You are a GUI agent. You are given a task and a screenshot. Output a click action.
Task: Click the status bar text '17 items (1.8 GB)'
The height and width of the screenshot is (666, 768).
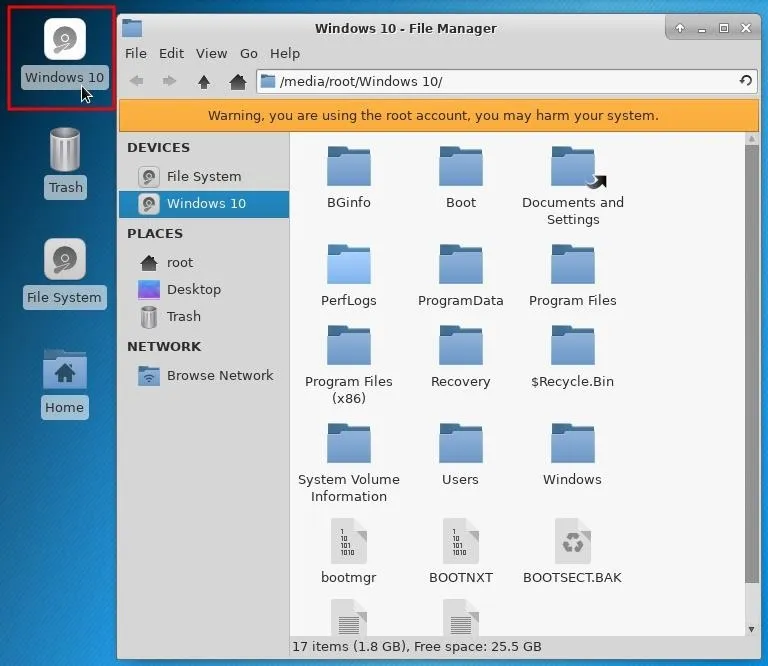pos(350,646)
